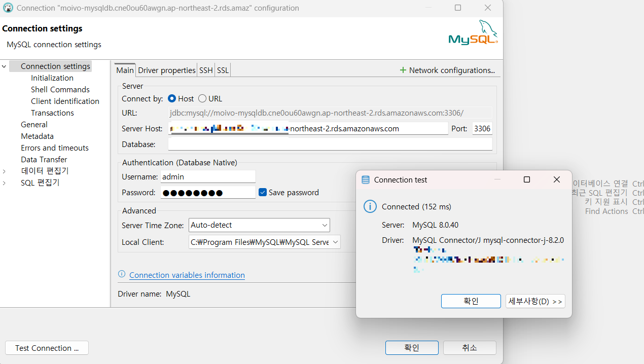Click the database icon in Connection test title
This screenshot has height=364, width=644.
366,179
